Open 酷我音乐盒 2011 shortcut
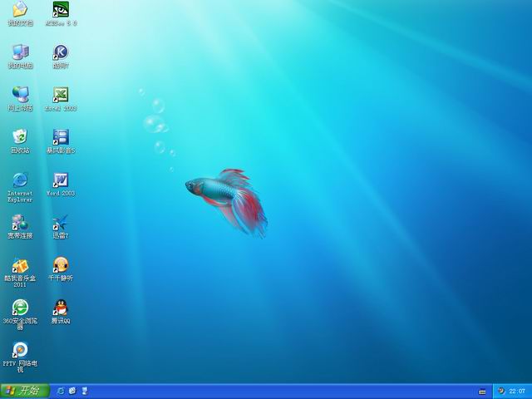This screenshot has width=532, height=399. pyautogui.click(x=20, y=265)
